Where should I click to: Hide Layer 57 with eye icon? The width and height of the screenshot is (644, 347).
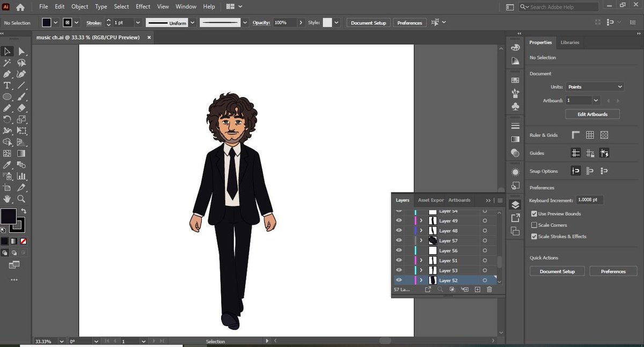point(399,241)
